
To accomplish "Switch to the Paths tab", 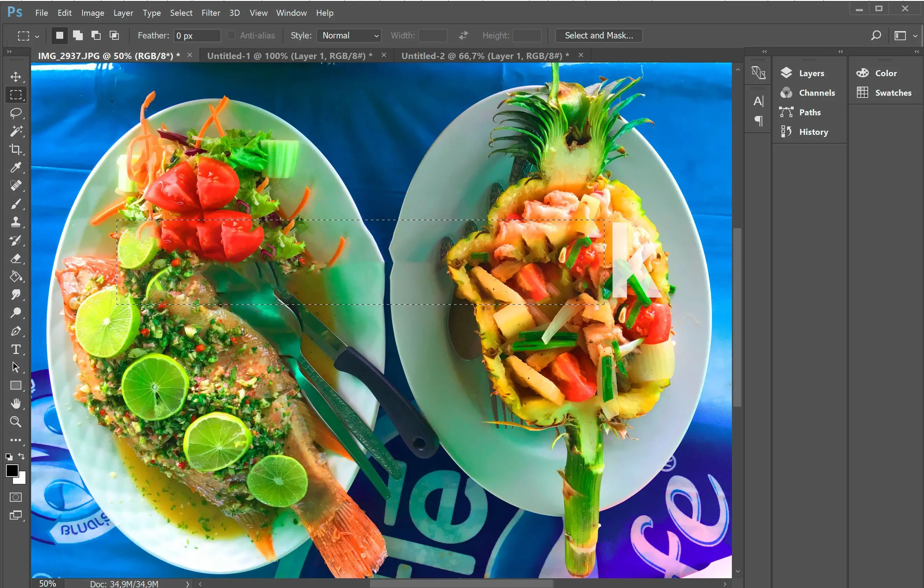I will [x=808, y=112].
